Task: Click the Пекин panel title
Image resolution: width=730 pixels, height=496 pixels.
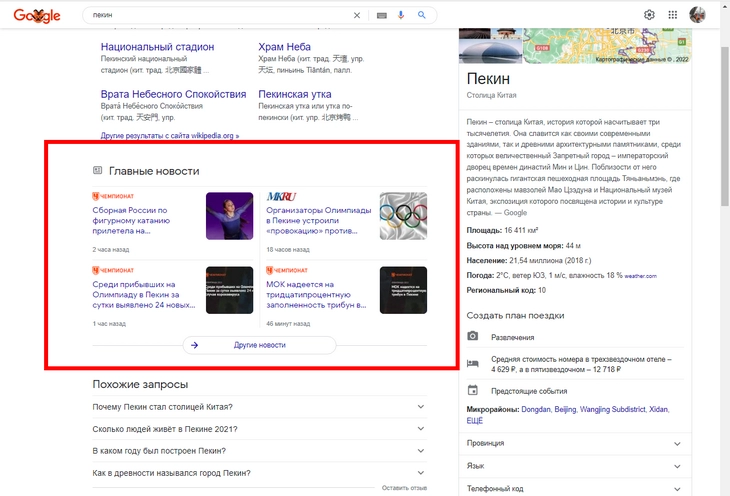Action: 488,79
